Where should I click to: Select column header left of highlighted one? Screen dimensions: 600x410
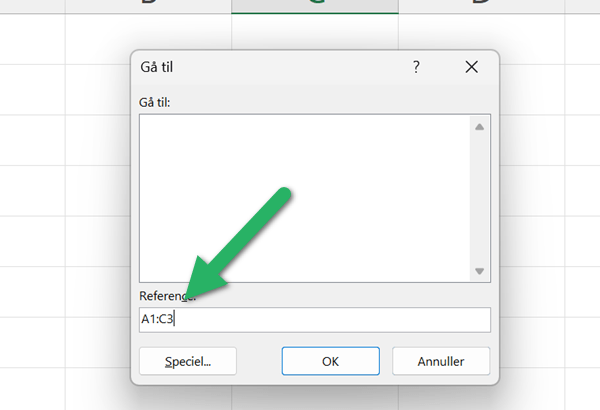(148, 6)
